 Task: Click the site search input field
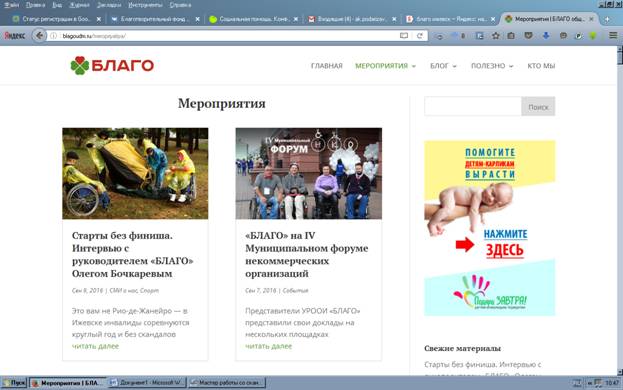(x=473, y=106)
